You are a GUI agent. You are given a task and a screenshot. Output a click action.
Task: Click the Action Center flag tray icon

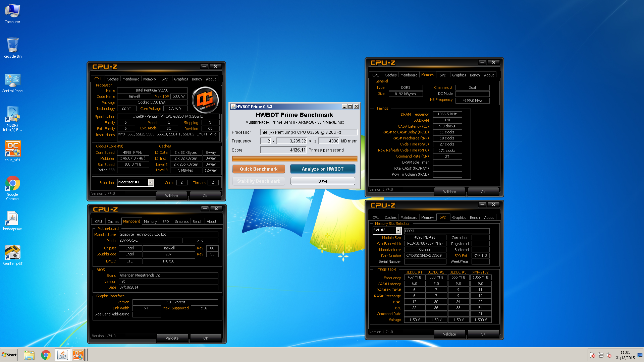[x=593, y=355]
